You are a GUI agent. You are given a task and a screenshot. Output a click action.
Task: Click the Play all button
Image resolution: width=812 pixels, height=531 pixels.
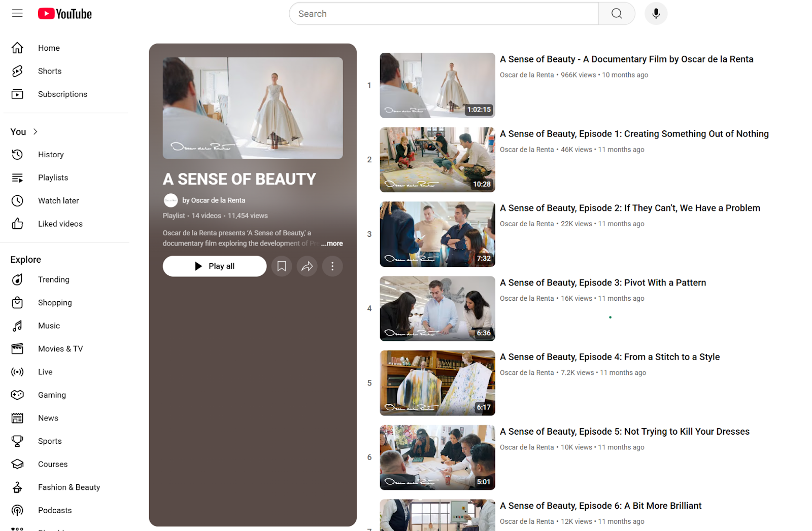point(215,266)
